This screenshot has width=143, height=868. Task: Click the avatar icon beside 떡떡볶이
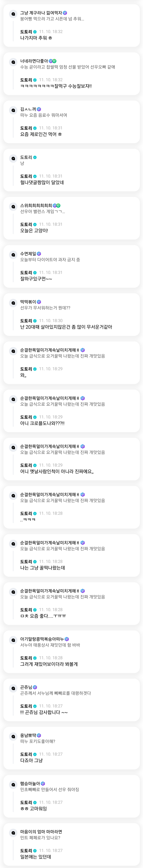click(x=13, y=303)
